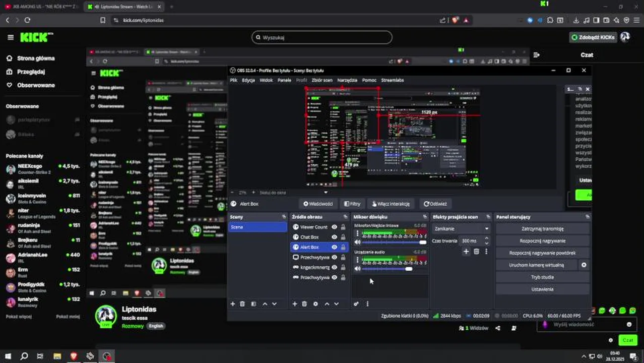Open the Mikrofon/Wejście liniowe three-dot options menu

[358, 233]
